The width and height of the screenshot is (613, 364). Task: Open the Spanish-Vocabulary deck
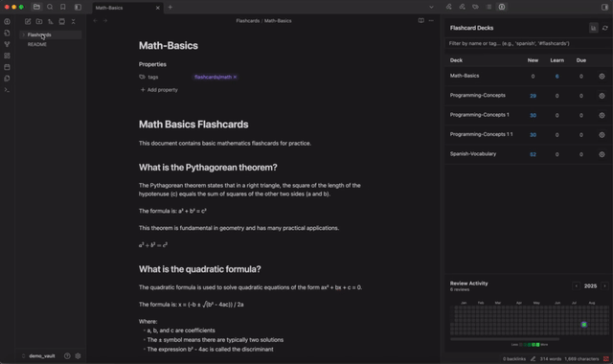pos(528,154)
